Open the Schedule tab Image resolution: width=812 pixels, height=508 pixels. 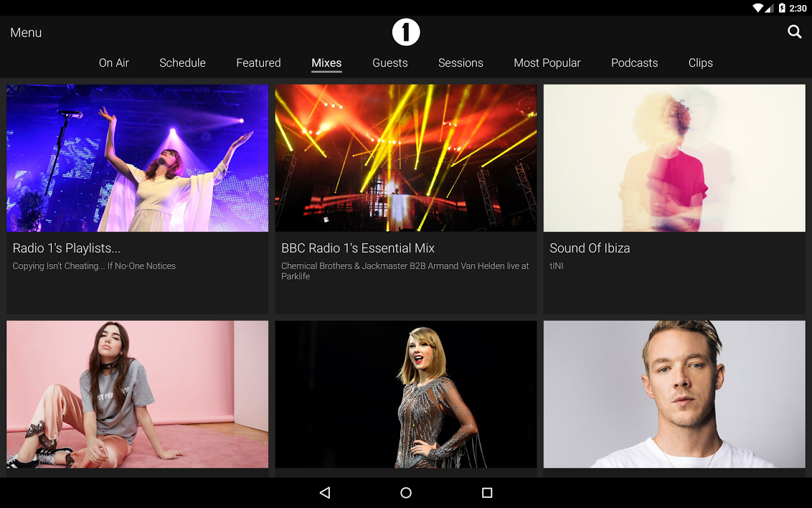click(182, 63)
